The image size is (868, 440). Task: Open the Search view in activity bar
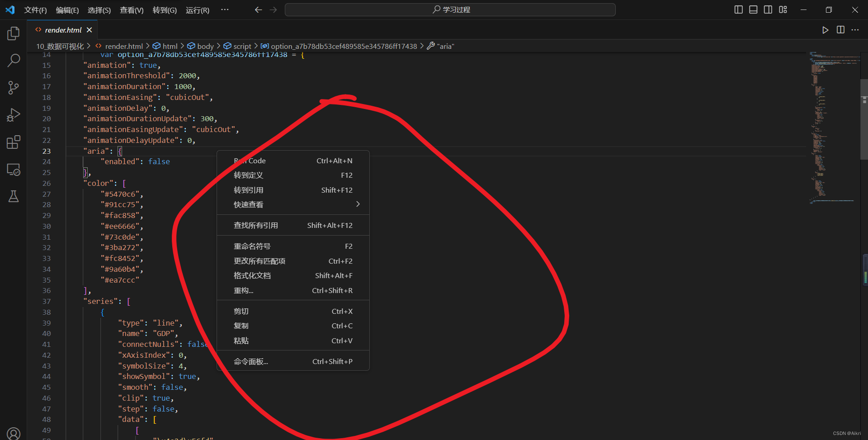tap(14, 61)
